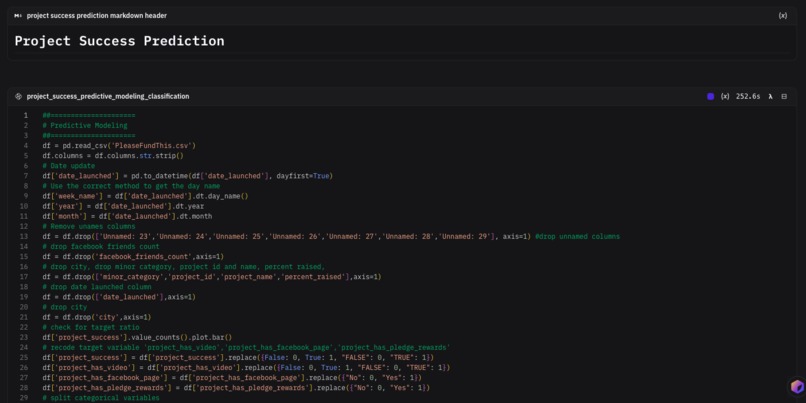Click the comment '# Remove unames columns'
The width and height of the screenshot is (806, 403).
click(x=89, y=226)
